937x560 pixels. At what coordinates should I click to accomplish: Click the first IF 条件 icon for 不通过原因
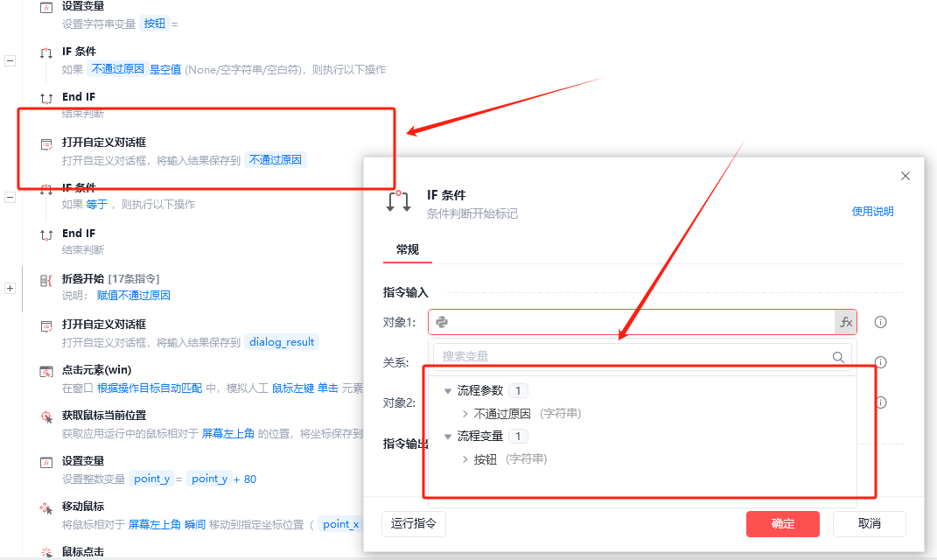tap(46, 53)
